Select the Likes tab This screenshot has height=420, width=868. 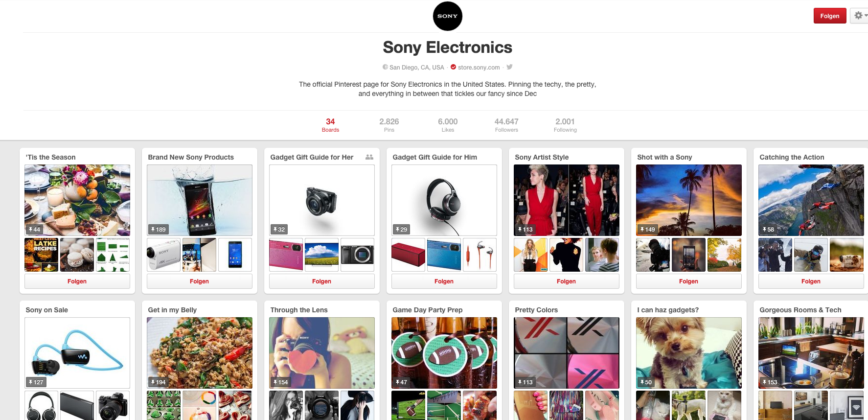pos(448,125)
